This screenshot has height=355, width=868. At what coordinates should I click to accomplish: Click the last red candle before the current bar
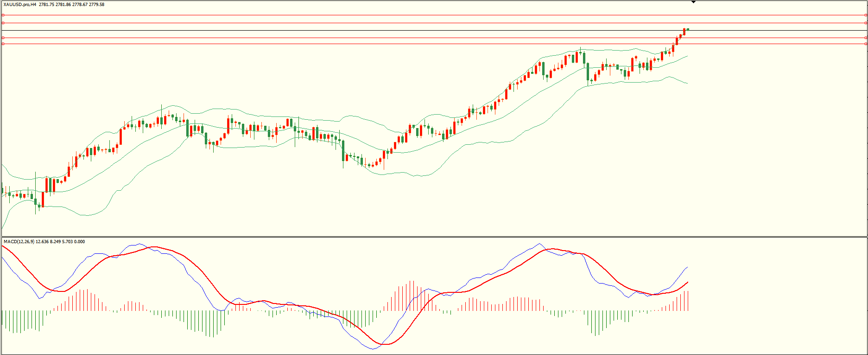click(684, 32)
